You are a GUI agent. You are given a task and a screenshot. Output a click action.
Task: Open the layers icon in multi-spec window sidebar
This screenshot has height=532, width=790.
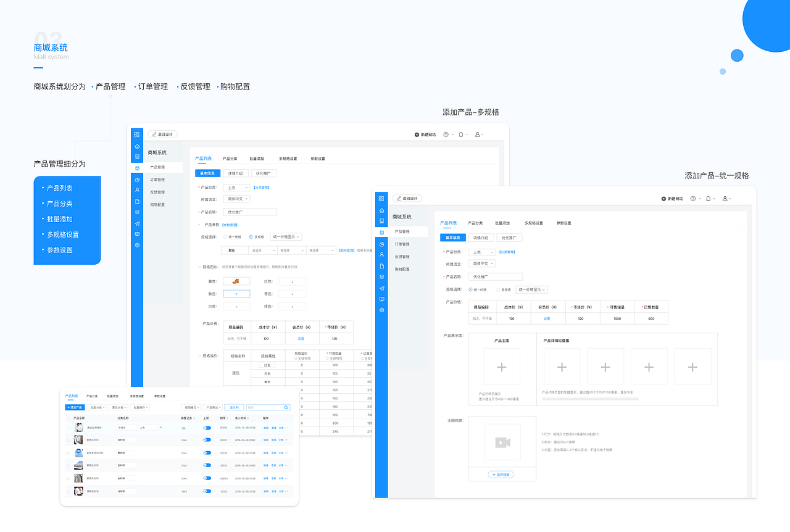(137, 212)
